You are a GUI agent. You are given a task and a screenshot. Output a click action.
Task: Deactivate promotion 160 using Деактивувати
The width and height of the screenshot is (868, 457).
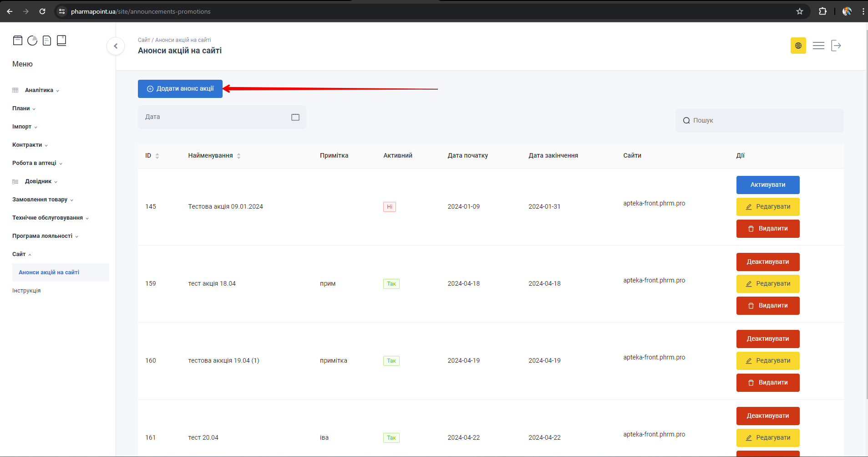767,339
